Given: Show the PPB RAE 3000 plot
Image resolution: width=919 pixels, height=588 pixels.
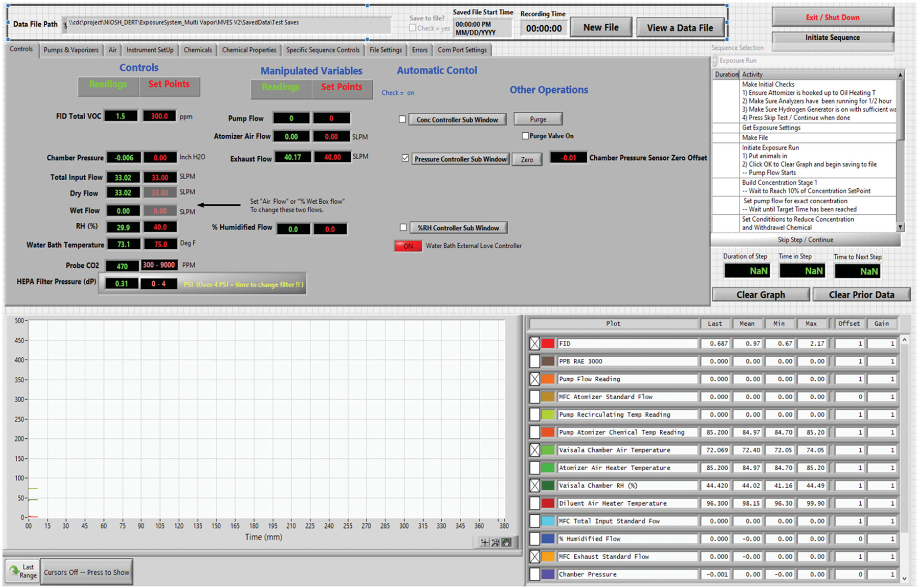Looking at the screenshot, I should (x=535, y=361).
